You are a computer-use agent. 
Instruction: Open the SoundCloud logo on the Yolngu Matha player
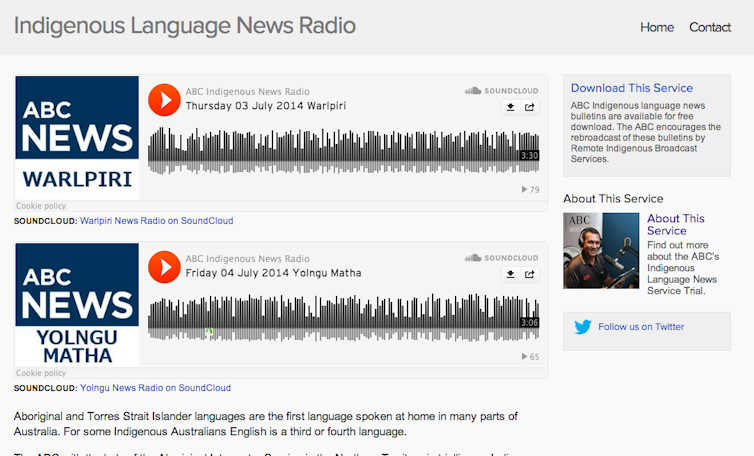pos(502,258)
